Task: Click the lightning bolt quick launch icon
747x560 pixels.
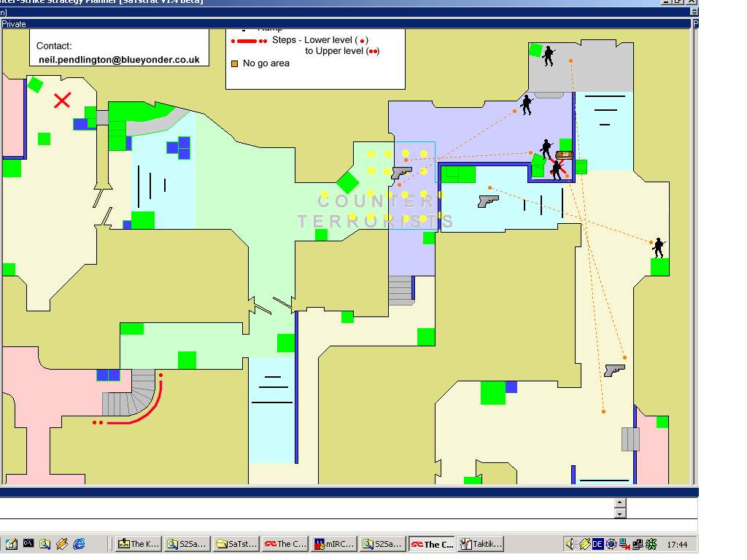Action: coord(62,543)
